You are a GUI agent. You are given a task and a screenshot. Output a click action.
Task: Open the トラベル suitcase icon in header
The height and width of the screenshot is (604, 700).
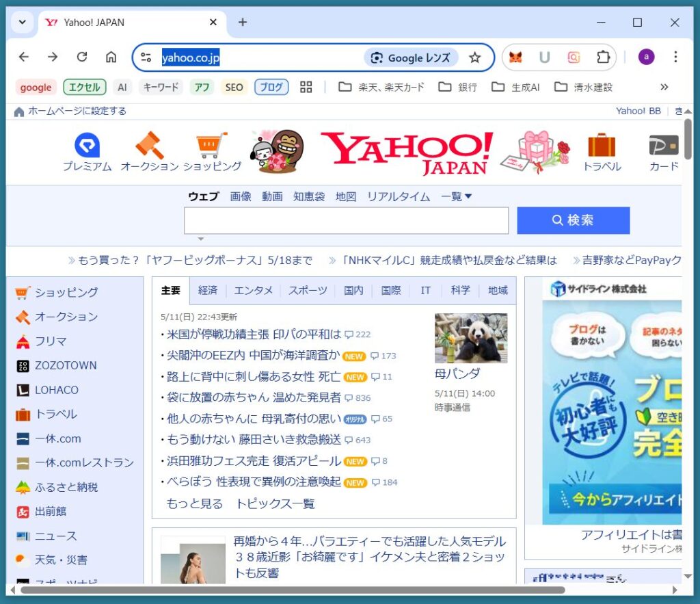tap(602, 152)
